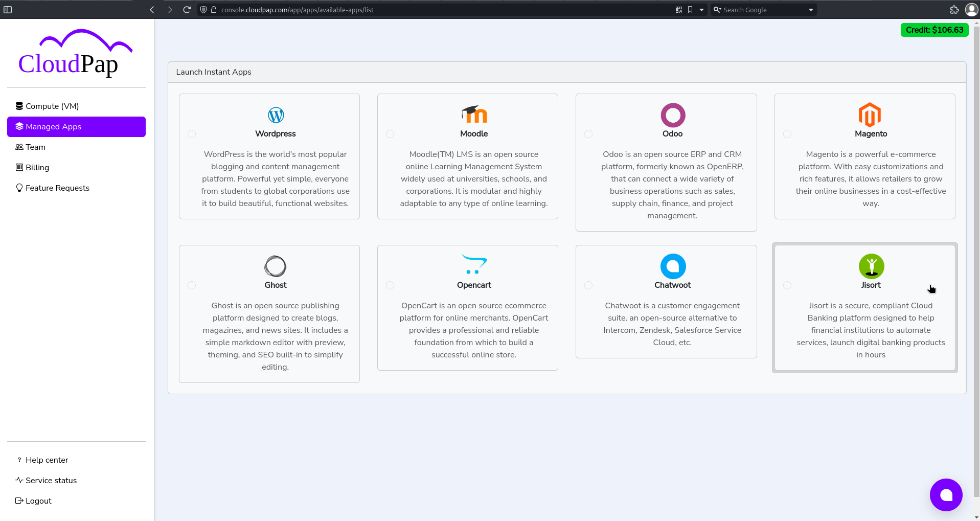The image size is (980, 521).
Task: Click the CloudPap logo
Action: (76, 53)
